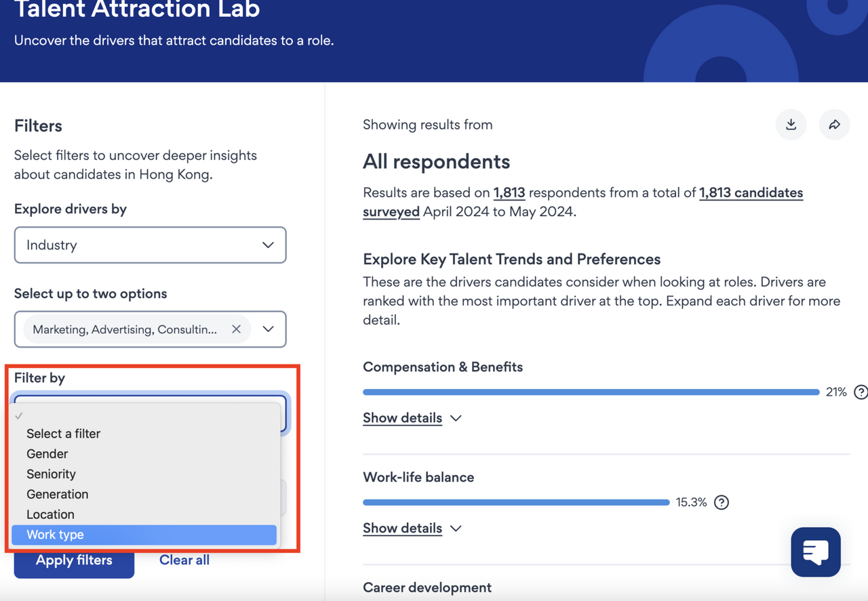The image size is (868, 601).
Task: Open the 1,813 candidates surveyed link
Action: pos(751,193)
